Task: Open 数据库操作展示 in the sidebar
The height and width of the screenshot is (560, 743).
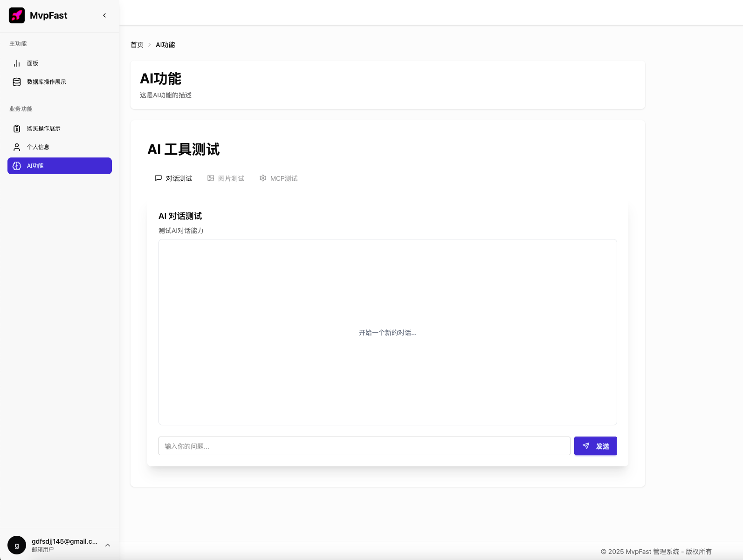Action: pos(47,82)
